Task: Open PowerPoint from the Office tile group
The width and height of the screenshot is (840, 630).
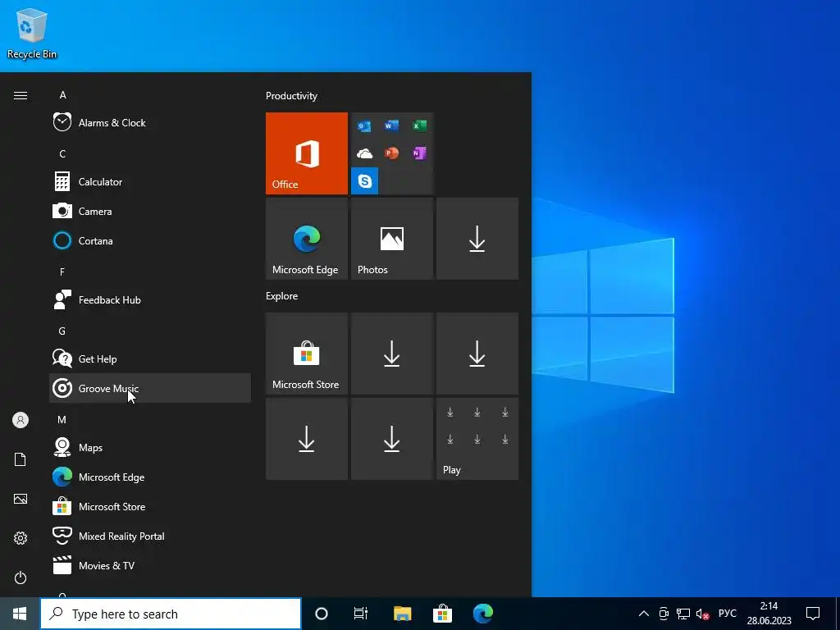Action: 391,153
